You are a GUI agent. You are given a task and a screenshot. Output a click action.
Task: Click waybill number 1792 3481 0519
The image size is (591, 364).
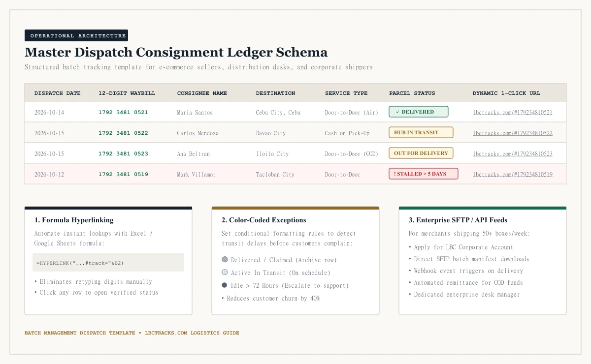click(x=123, y=175)
